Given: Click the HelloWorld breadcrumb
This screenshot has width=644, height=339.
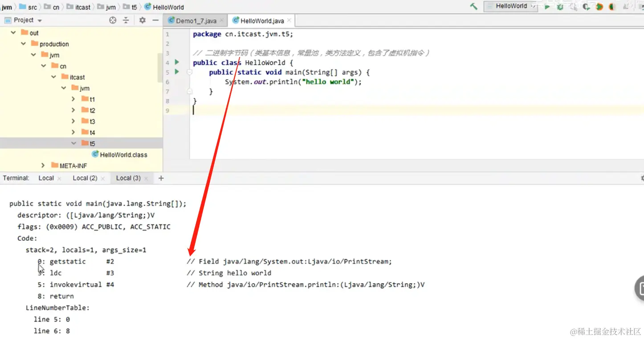Looking at the screenshot, I should click(x=164, y=7).
